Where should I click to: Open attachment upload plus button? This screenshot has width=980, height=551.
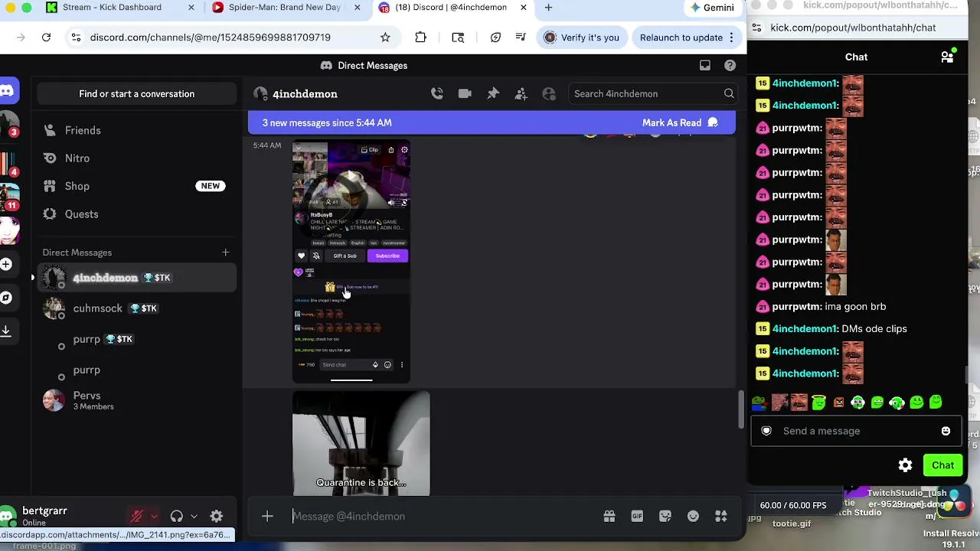tap(267, 517)
